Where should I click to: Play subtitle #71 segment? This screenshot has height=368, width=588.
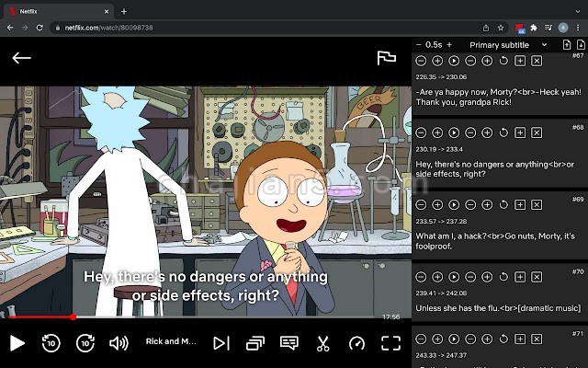pyautogui.click(x=454, y=339)
